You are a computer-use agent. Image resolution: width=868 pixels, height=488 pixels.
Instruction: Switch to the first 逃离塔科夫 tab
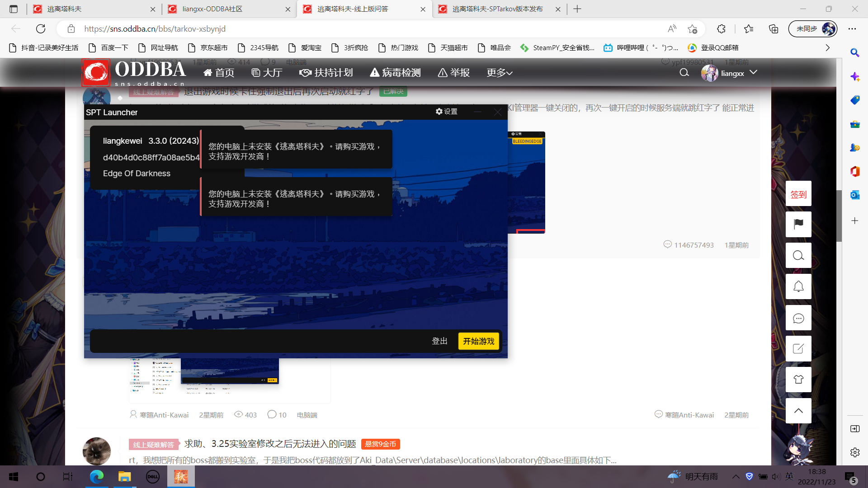(94, 9)
